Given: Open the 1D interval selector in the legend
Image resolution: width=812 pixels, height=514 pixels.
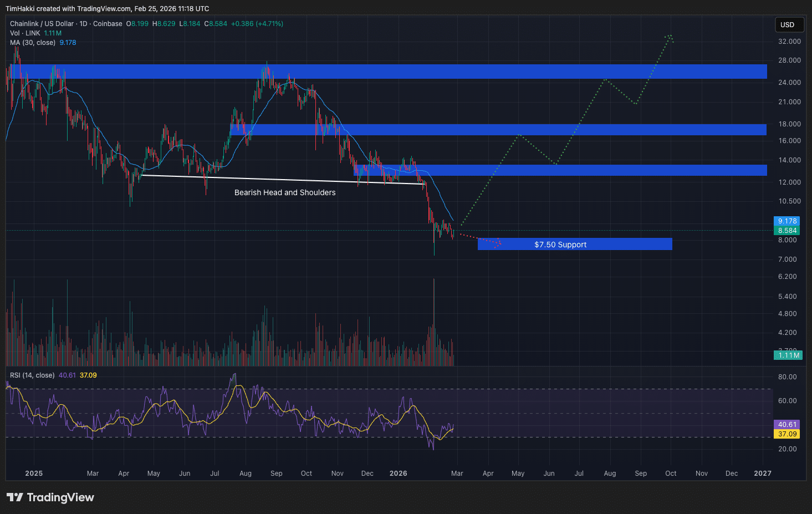Looking at the screenshot, I should pos(83,24).
